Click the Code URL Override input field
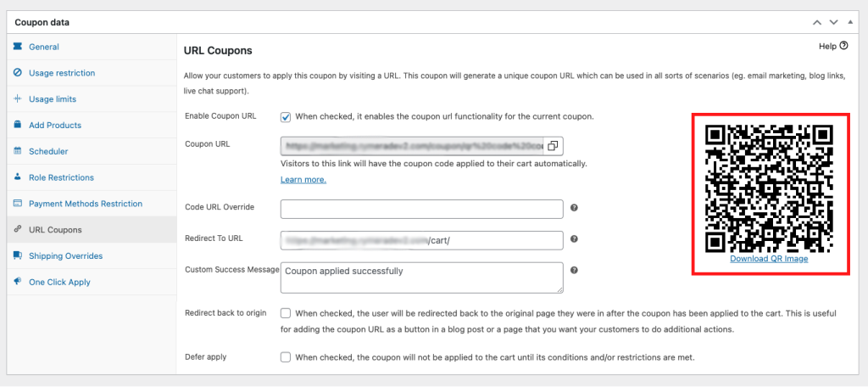The width and height of the screenshot is (868, 387). point(422,209)
